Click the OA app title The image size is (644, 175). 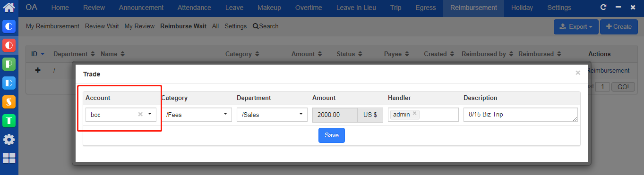coord(32,8)
